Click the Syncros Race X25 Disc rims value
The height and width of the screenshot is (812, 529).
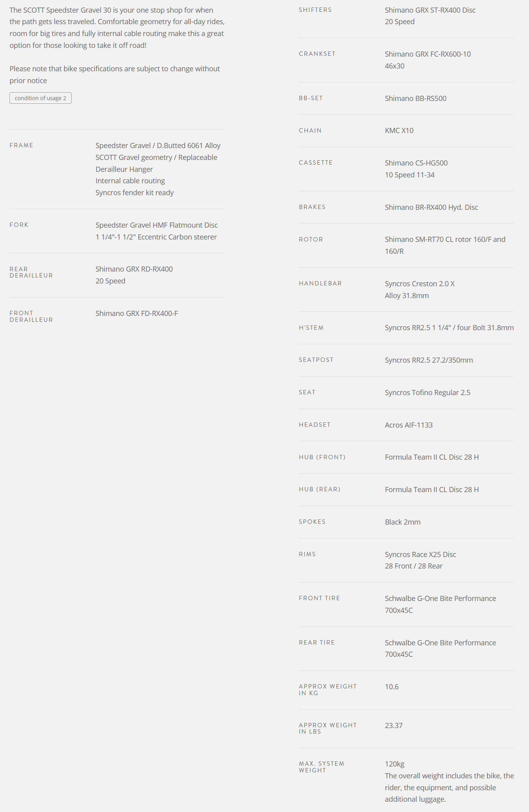click(420, 555)
